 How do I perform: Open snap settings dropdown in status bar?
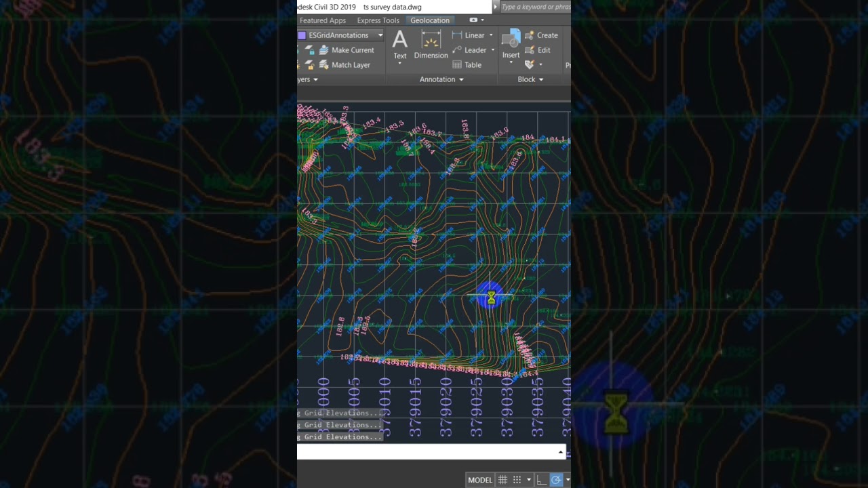coord(529,480)
